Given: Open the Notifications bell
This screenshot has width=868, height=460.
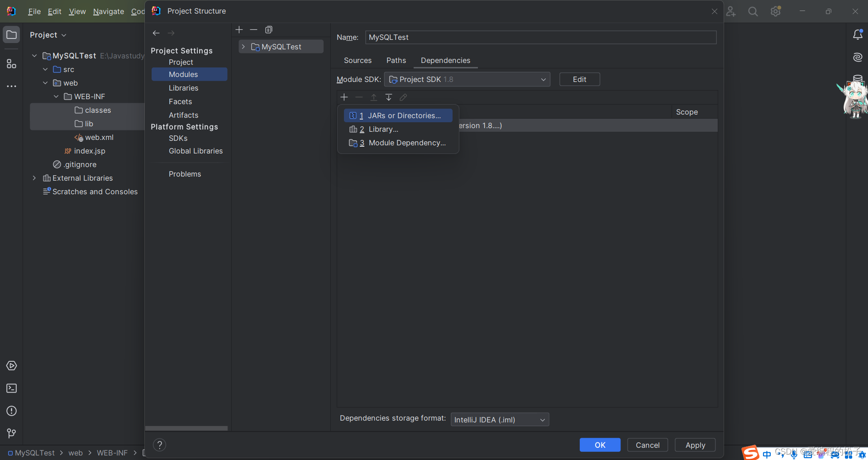Looking at the screenshot, I should coord(858,34).
